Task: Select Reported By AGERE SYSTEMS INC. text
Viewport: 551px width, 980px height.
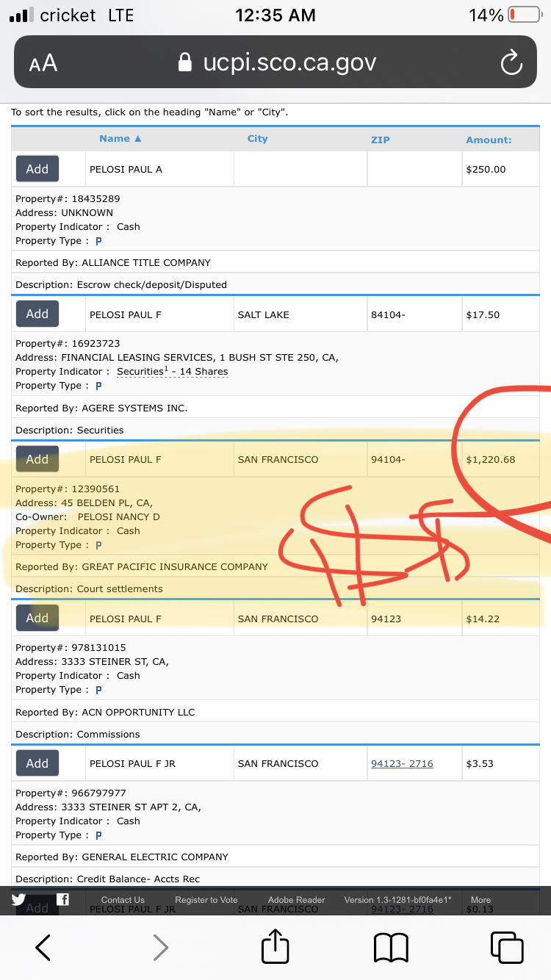Action: (101, 408)
